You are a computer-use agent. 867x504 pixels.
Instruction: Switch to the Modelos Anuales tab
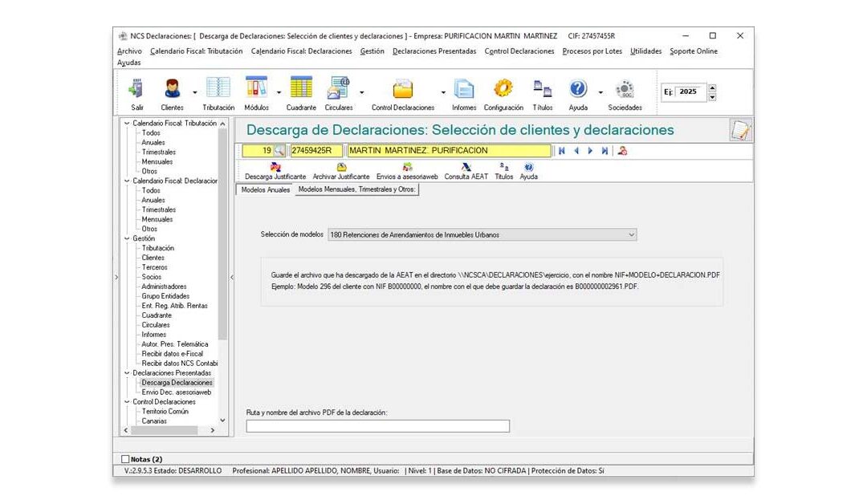pyautogui.click(x=266, y=189)
